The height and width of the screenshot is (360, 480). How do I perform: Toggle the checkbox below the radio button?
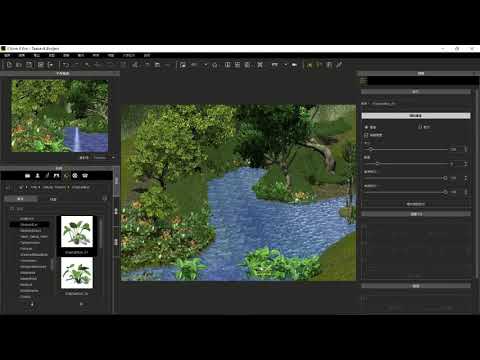[x=366, y=135]
